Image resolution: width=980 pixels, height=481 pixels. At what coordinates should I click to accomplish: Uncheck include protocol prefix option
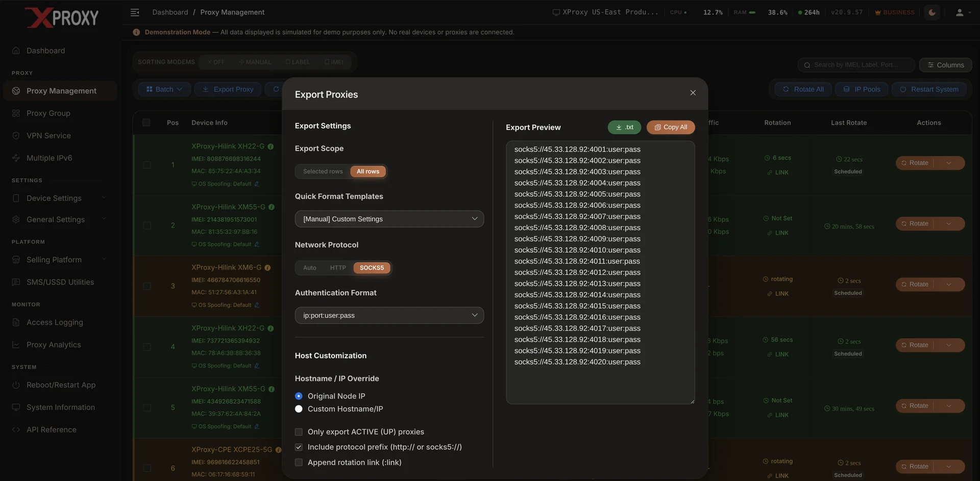click(x=299, y=447)
